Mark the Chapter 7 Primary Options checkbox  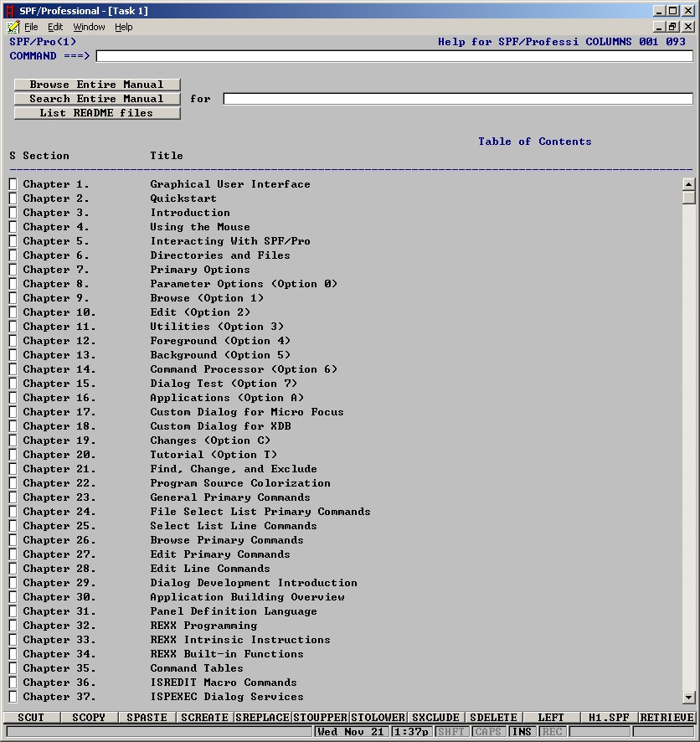point(13,270)
